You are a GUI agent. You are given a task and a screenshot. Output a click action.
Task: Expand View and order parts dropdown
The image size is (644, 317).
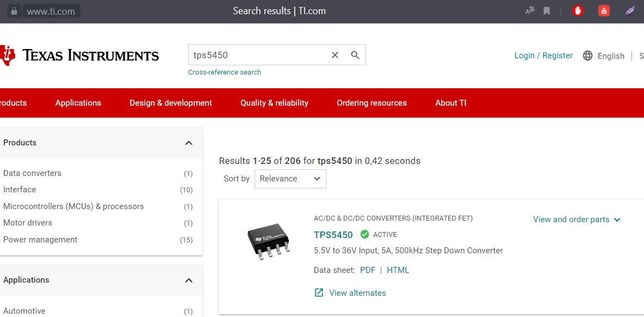point(577,220)
